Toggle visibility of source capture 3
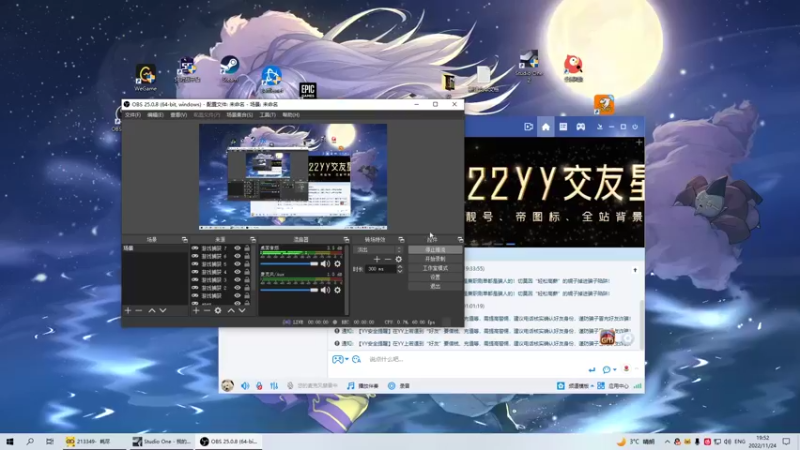The height and width of the screenshot is (450, 800). coord(237,280)
